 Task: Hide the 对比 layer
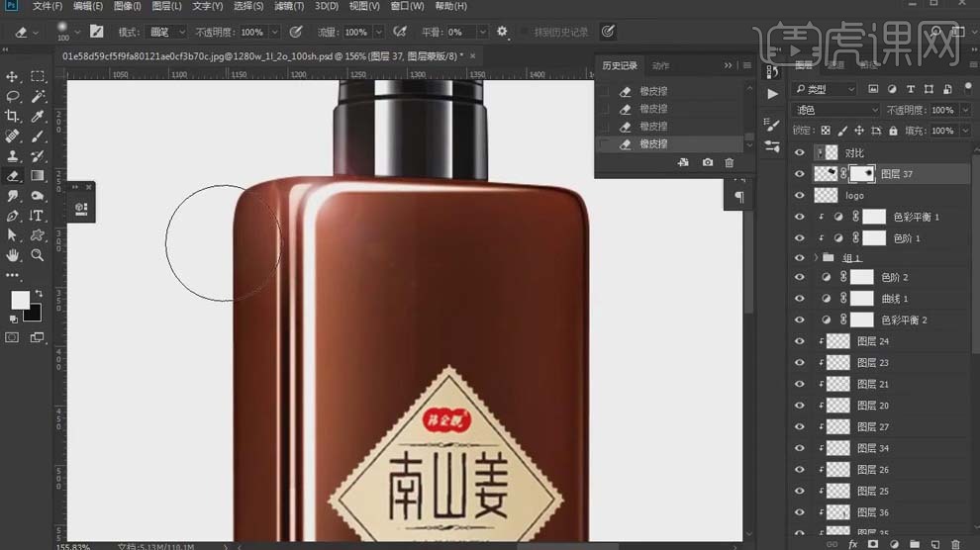(x=800, y=153)
